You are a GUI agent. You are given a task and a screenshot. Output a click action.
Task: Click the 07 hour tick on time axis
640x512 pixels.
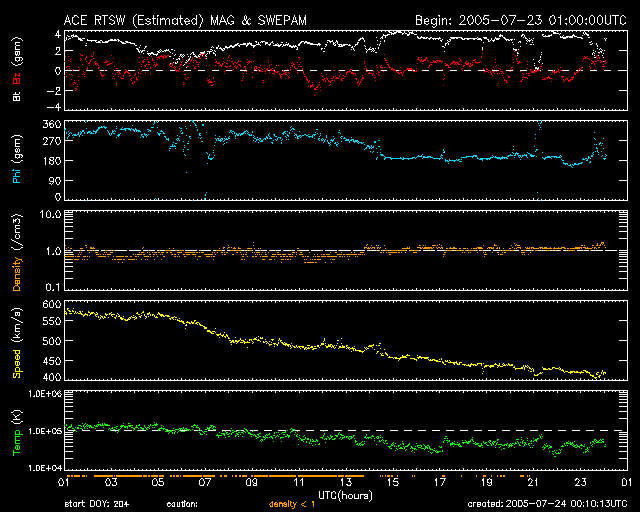[x=205, y=482]
